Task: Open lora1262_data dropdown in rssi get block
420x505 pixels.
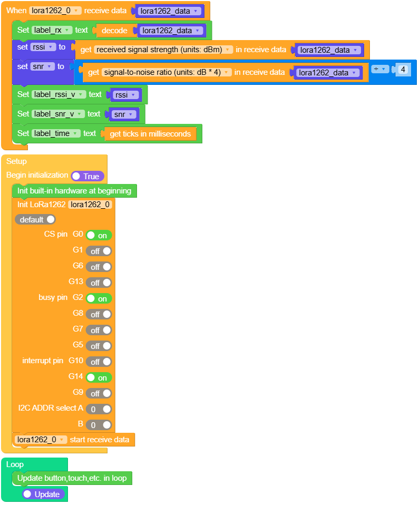Action: [x=329, y=50]
